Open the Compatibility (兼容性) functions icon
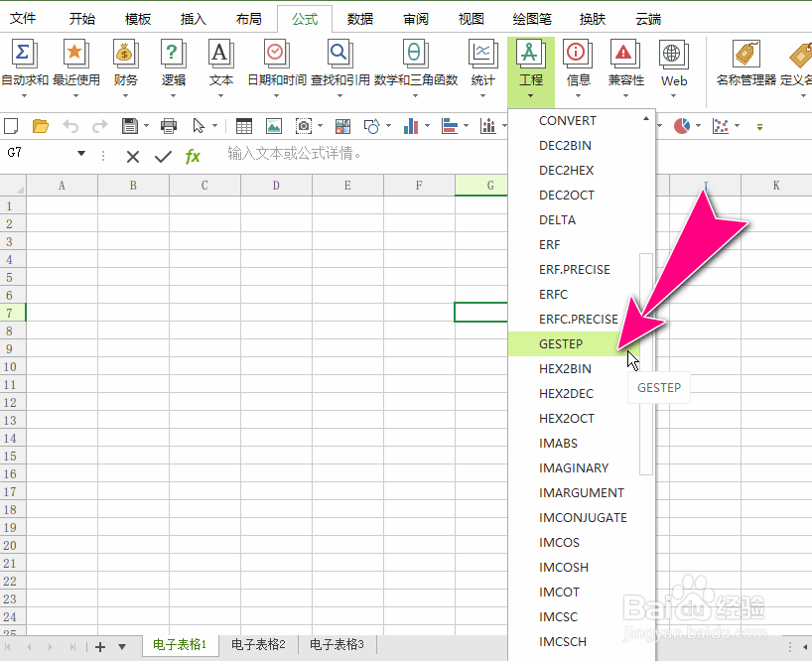Screen dimensions: 812x661 625,54
